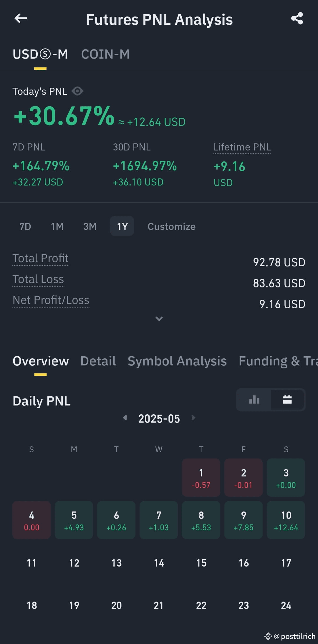This screenshot has height=644, width=318.
Task: Toggle PNL visibility eye icon
Action: (x=77, y=91)
